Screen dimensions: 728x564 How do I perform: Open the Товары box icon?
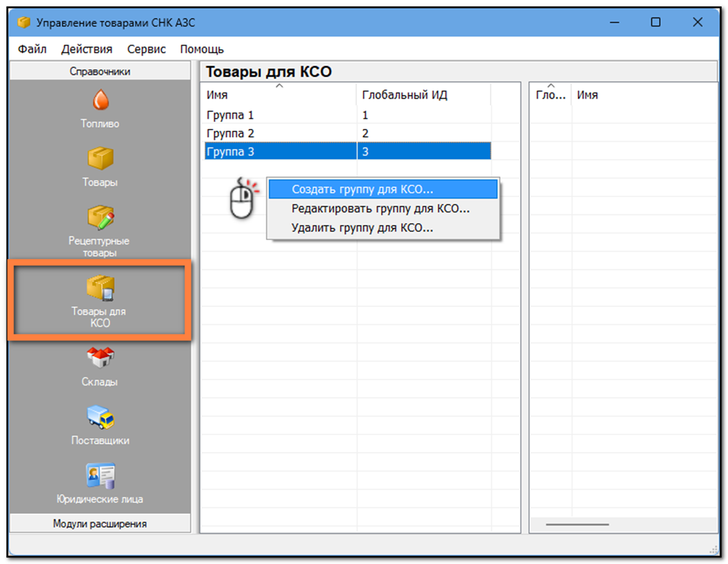(x=101, y=158)
